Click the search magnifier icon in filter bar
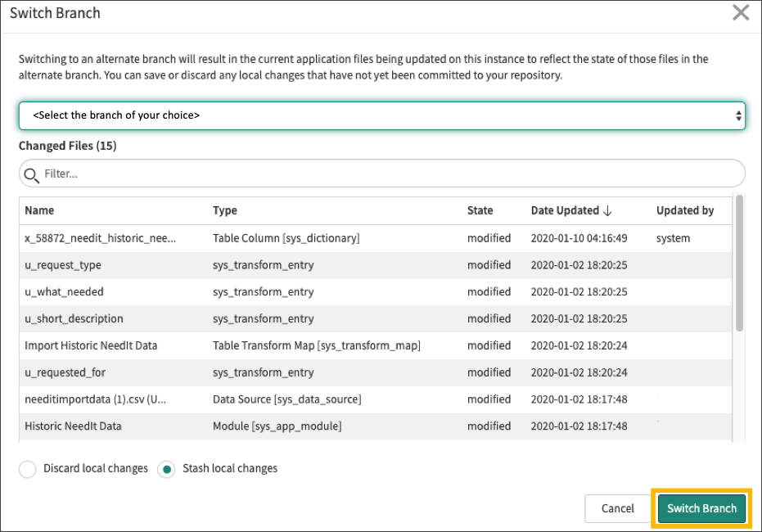The image size is (762, 532). pyautogui.click(x=31, y=174)
